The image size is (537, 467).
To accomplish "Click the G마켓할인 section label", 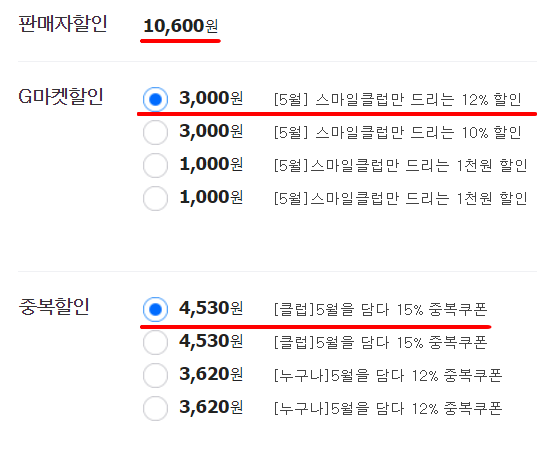I will pyautogui.click(x=61, y=97).
